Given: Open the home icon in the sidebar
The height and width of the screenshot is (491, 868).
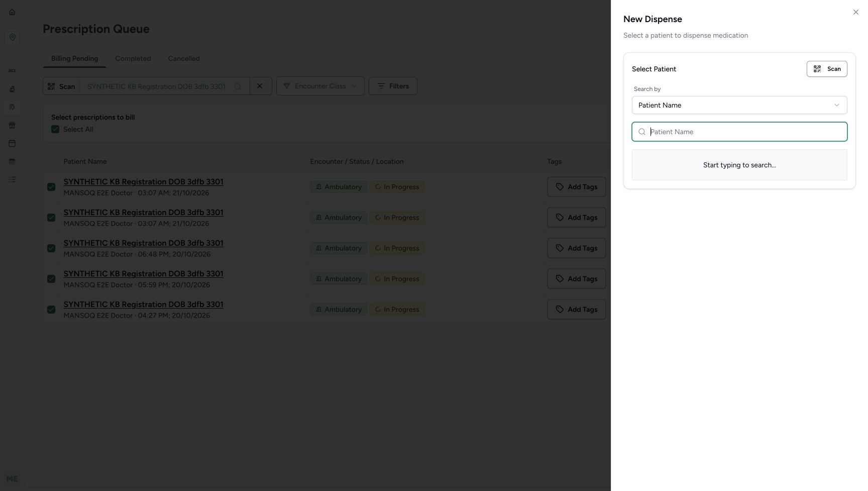Looking at the screenshot, I should coord(12,12).
